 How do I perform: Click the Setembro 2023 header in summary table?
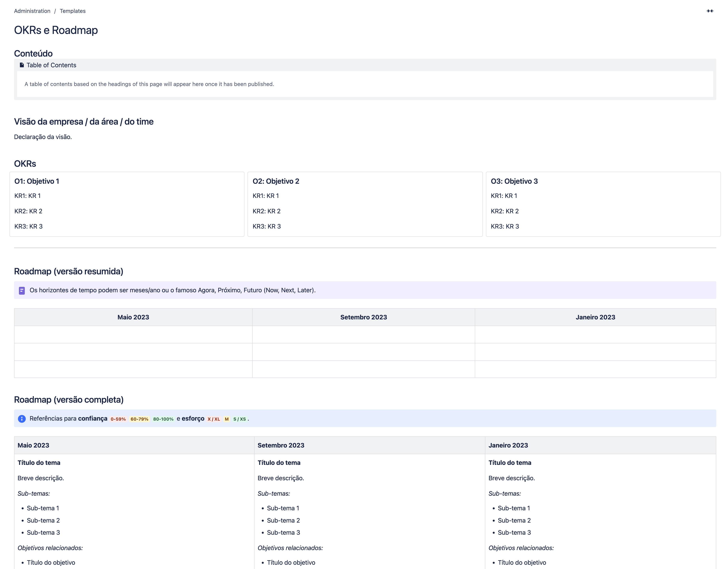364,317
